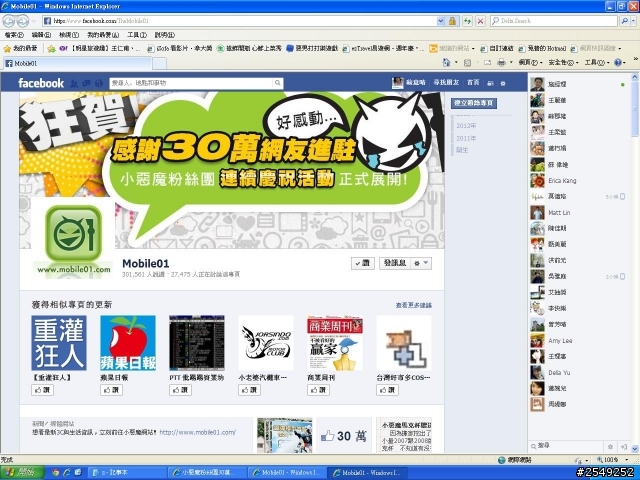This screenshot has width=640, height=480.
Task: Go back with the IE back arrow
Action: tap(9, 20)
